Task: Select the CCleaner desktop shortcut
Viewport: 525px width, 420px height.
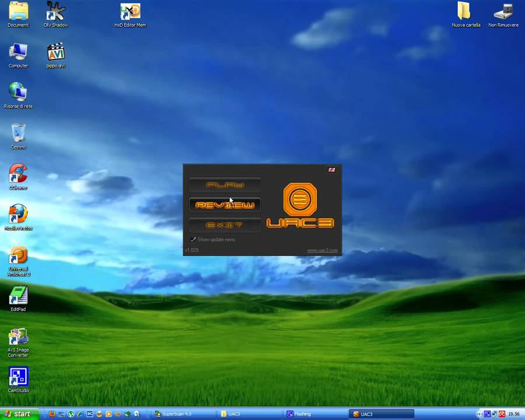Action: point(19,177)
